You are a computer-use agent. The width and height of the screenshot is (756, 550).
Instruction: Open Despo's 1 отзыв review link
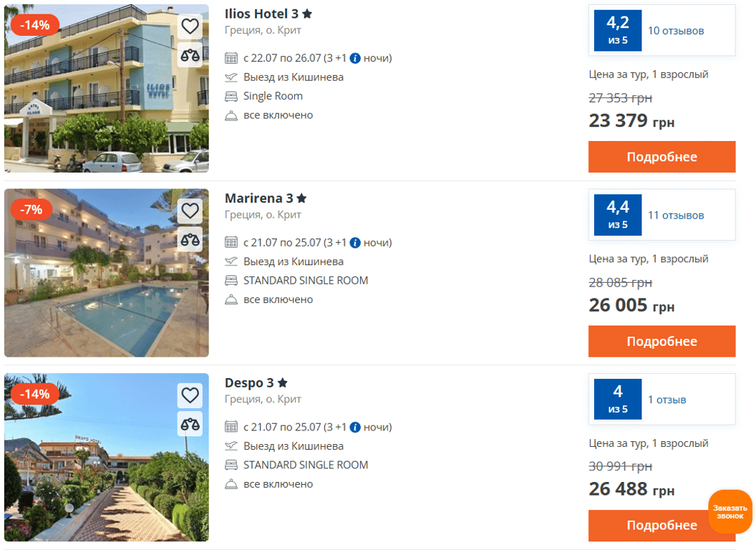pyautogui.click(x=667, y=400)
